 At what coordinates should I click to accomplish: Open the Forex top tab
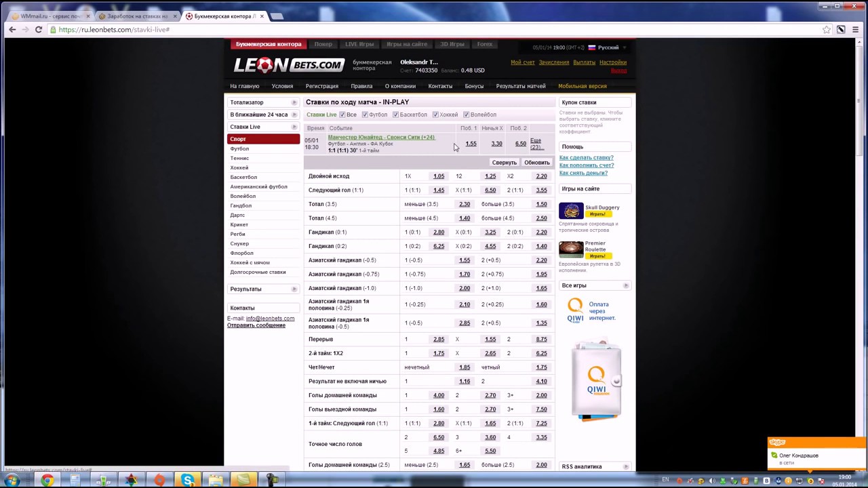485,44
